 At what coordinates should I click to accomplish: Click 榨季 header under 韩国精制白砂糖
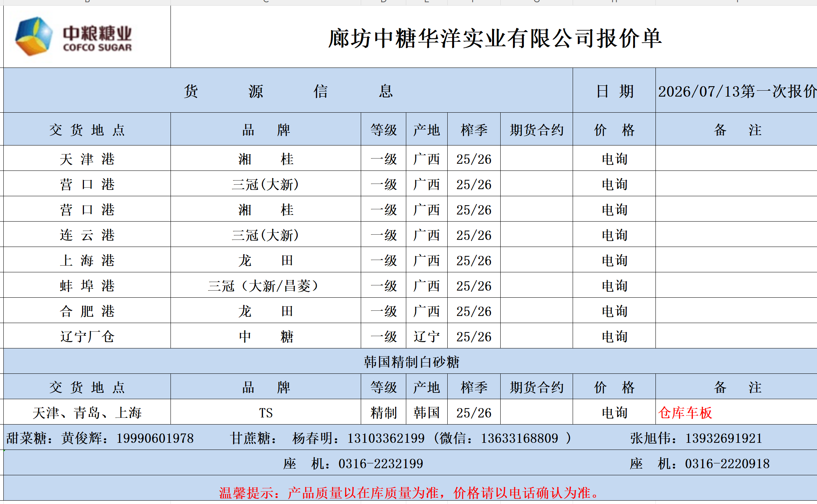point(474,387)
